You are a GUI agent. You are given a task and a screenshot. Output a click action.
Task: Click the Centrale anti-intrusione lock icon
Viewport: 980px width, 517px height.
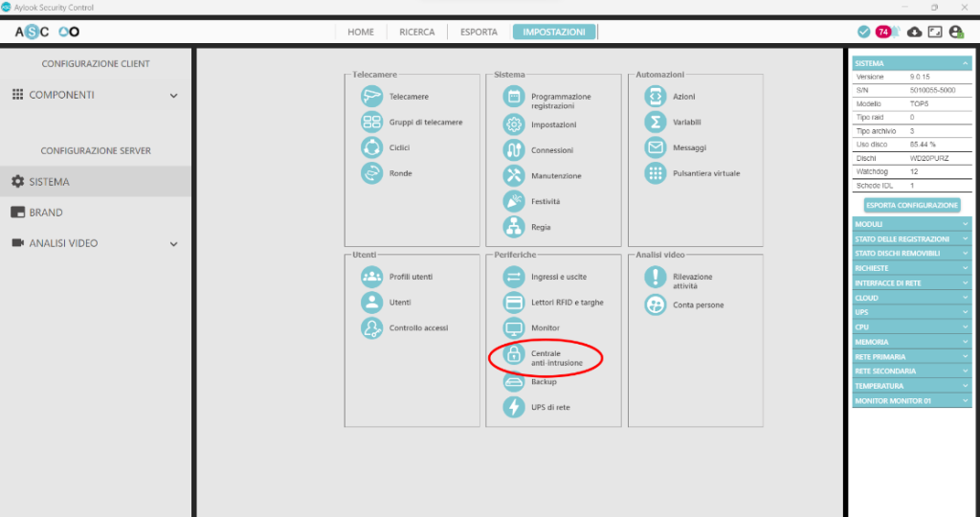tap(514, 355)
